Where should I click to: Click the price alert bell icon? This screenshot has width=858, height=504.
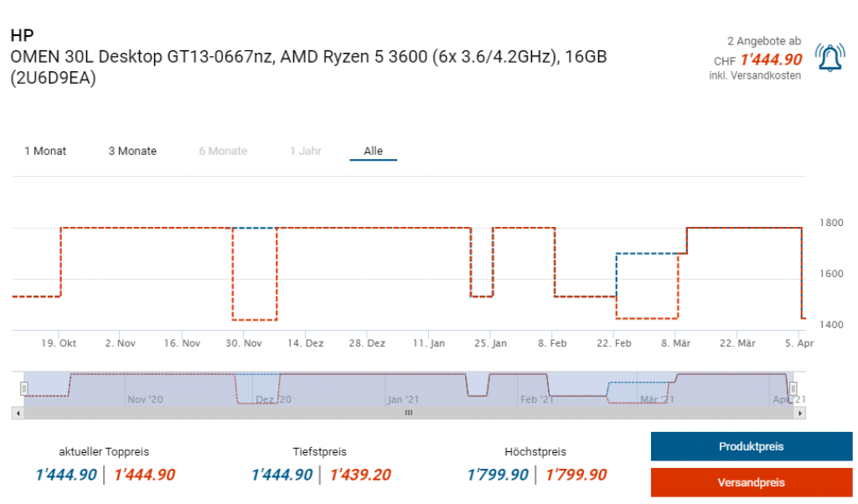coord(830,57)
